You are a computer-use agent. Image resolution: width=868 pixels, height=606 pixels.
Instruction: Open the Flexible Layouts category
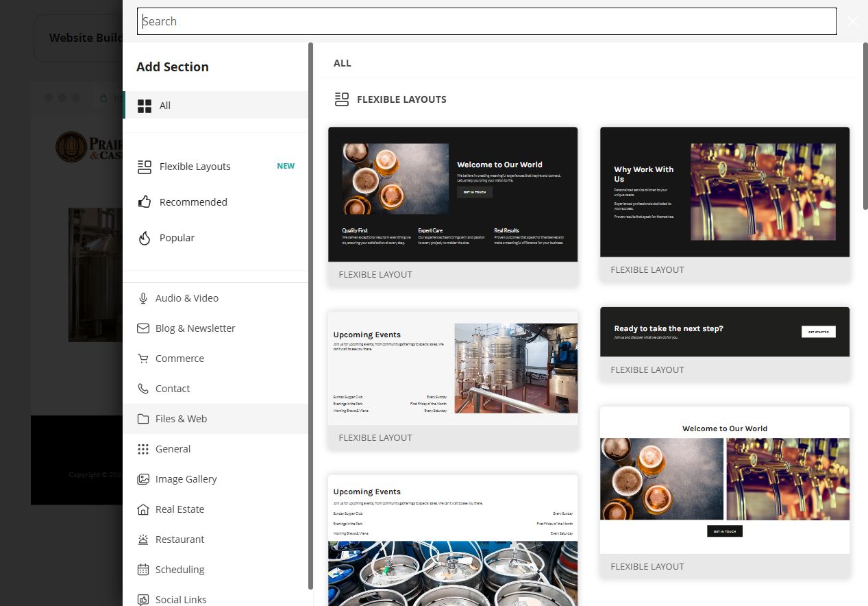(215, 167)
